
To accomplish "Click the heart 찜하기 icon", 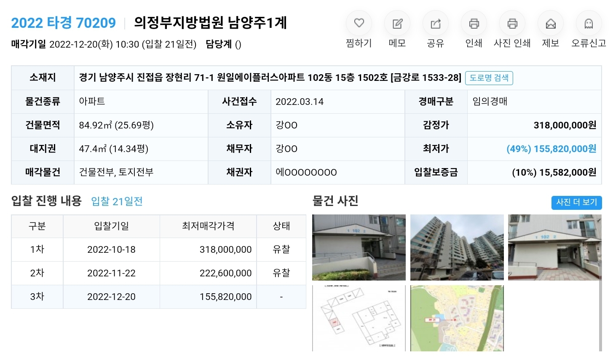I will (359, 23).
